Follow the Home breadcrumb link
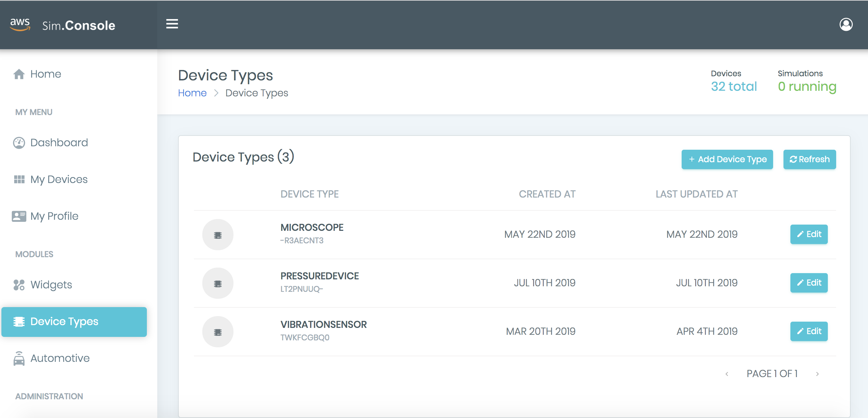 coord(192,93)
